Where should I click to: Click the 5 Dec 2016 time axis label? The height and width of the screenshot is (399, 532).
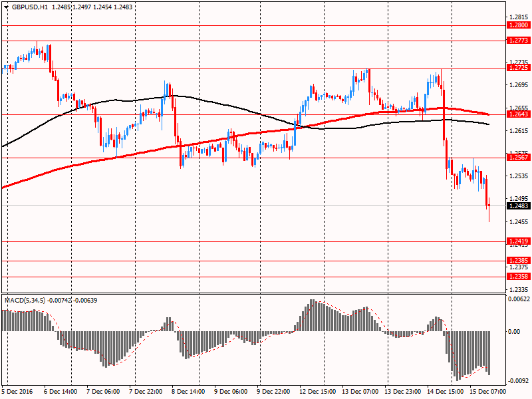[x=17, y=392]
